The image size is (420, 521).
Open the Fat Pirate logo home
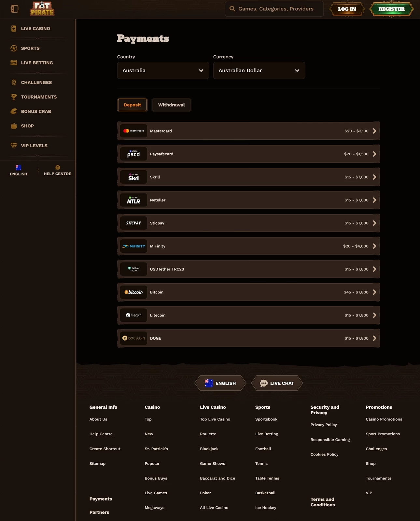pos(42,9)
